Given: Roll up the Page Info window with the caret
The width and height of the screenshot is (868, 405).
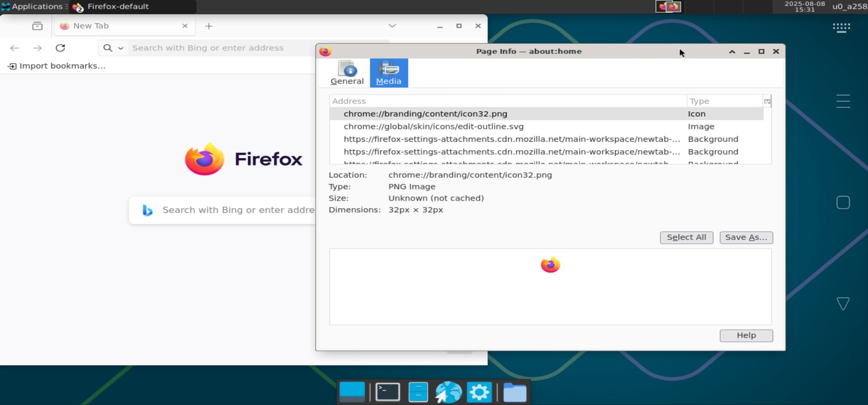Looking at the screenshot, I should (732, 51).
